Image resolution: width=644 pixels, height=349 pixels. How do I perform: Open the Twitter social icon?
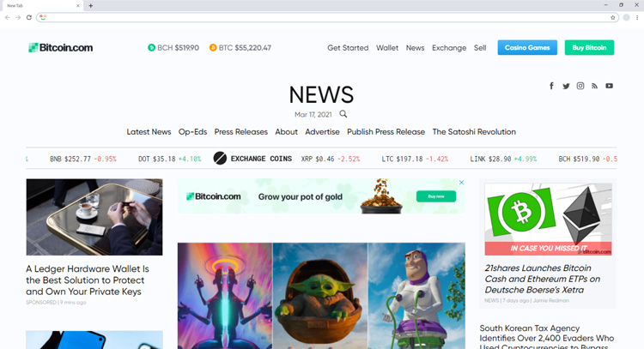[566, 86]
